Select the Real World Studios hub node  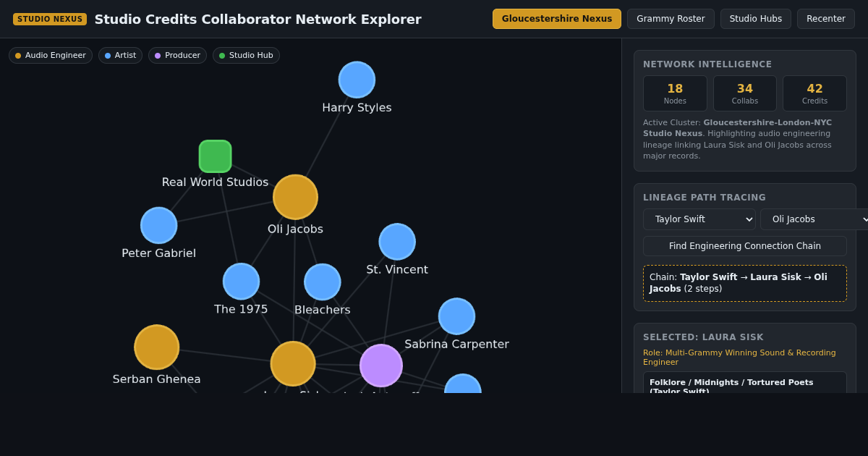coord(216,156)
